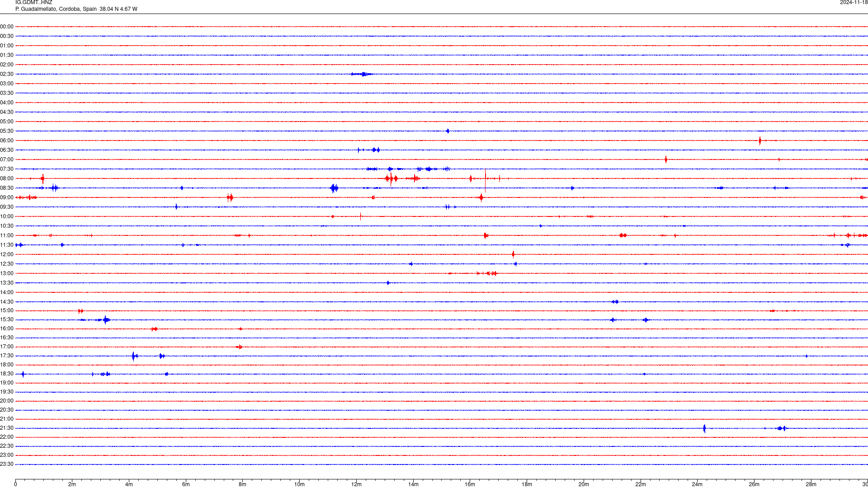Select the 13:00 trace time label
Viewport: 868px width, 488px height.
[x=7, y=273]
